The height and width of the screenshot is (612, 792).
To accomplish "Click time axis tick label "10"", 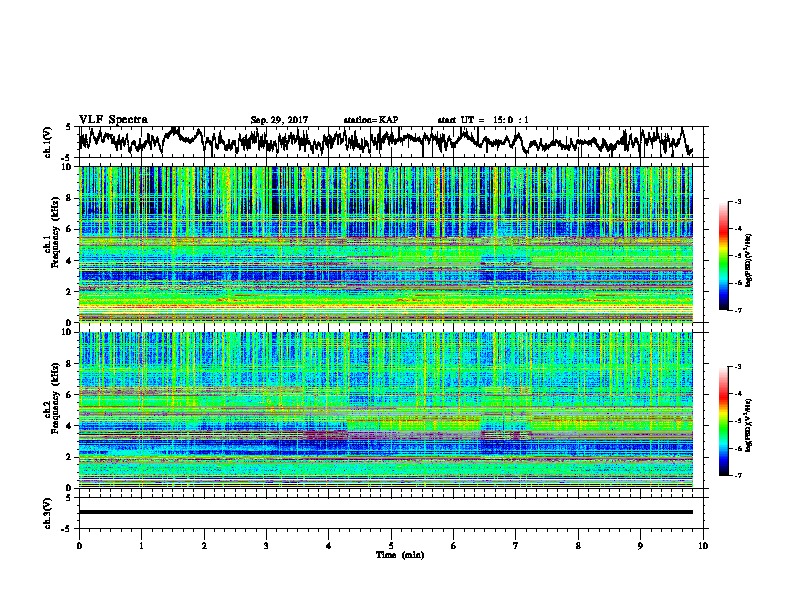I will click(703, 546).
